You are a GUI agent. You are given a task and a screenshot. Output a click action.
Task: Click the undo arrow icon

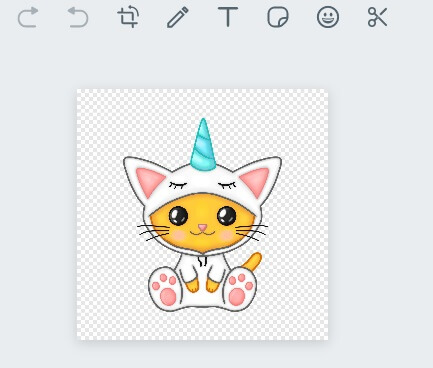78,17
